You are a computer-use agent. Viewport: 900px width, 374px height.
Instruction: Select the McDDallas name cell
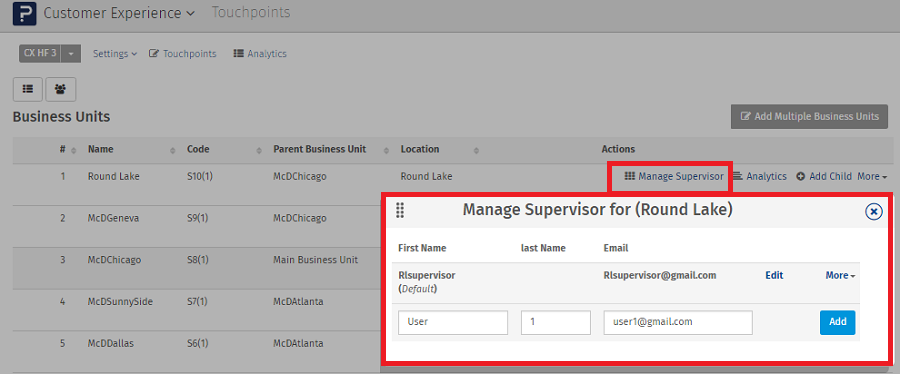[x=111, y=344]
